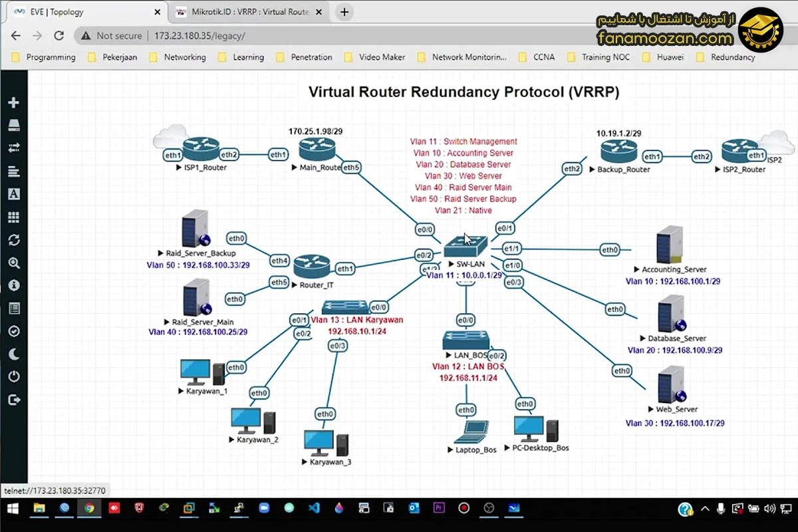
Task: Open the Networking bookmarks folder
Action: [x=178, y=57]
